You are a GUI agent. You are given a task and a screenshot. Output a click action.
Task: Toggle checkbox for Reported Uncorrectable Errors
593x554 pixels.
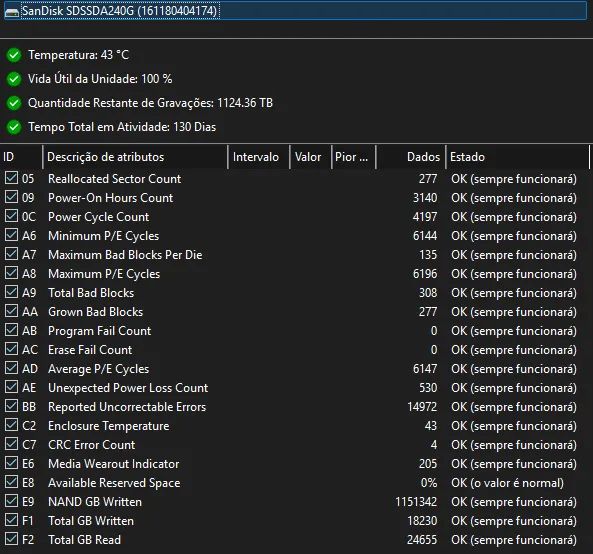click(11, 406)
